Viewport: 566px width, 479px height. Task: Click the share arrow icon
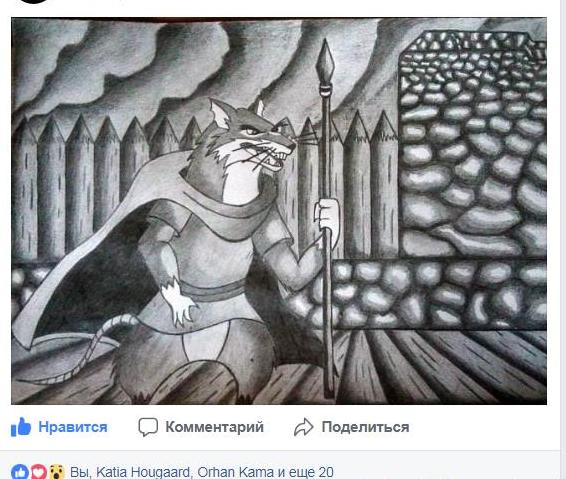[x=304, y=427]
